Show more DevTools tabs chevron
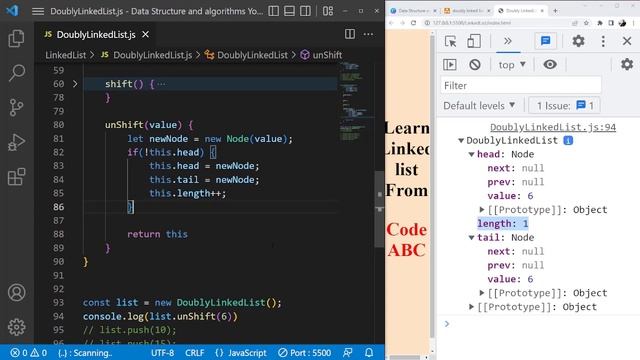Screen dimensions: 640x360 click(x=508, y=41)
